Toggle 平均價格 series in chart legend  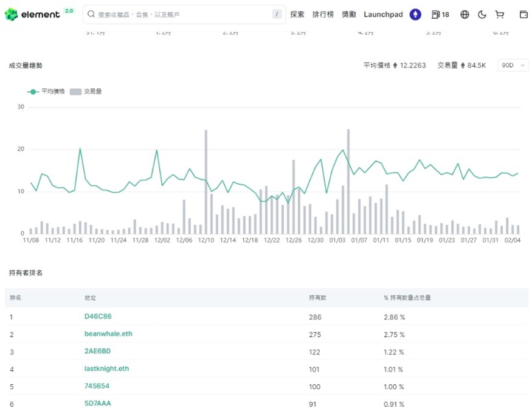click(x=43, y=92)
